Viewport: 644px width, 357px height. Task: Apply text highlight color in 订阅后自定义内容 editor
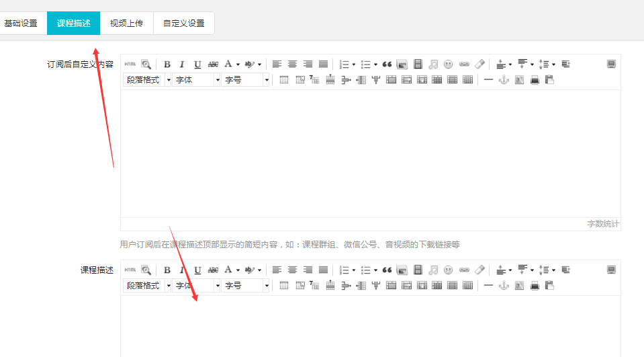tap(250, 64)
